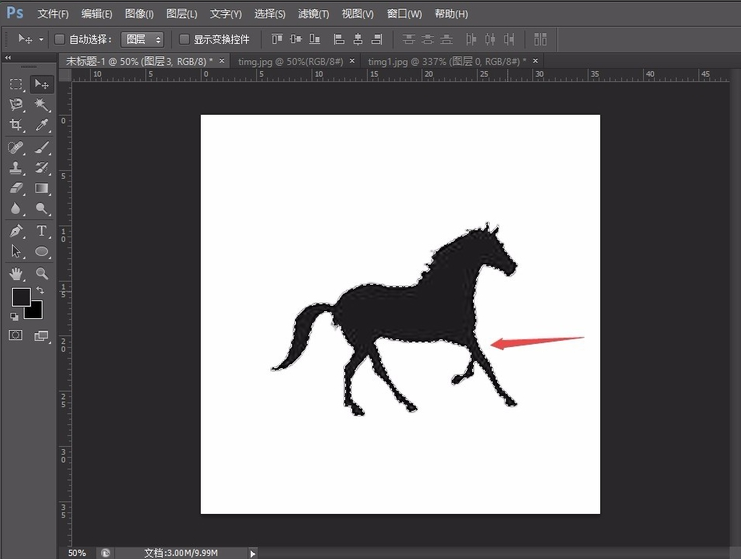Viewport: 741px width, 559px height.
Task: Open the Move tool preset picker arrow
Action: pyautogui.click(x=41, y=39)
